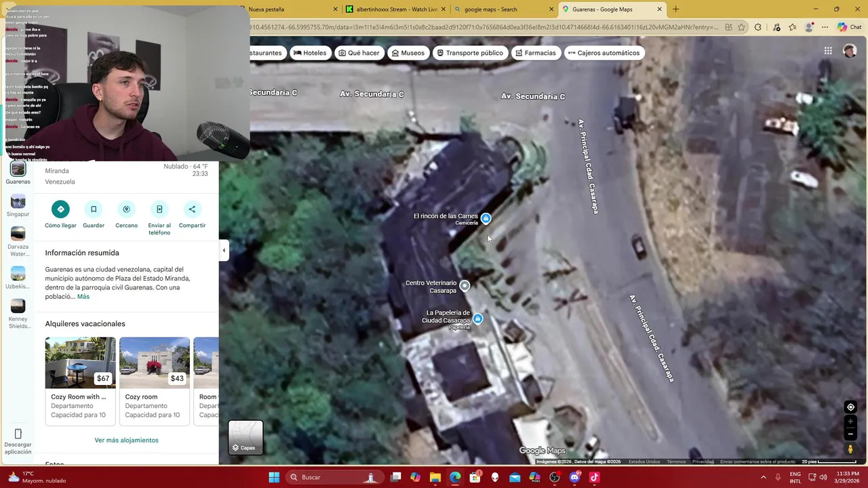Screen dimensions: 868x488
Task: Open Copilot Chat in the browser
Action: pos(850,27)
